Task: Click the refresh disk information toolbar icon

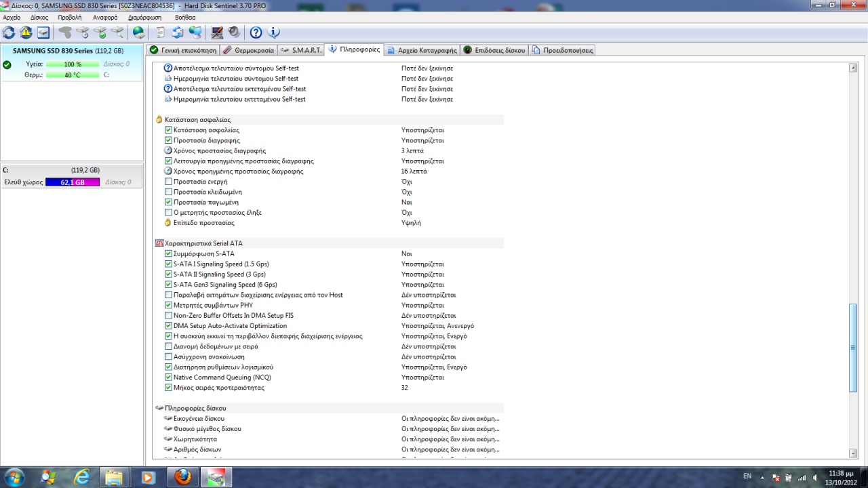Action: 9,33
